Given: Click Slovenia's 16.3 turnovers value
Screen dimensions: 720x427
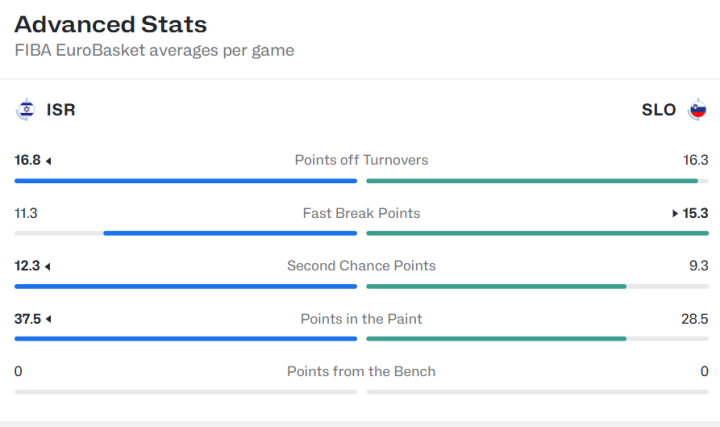Looking at the screenshot, I should (695, 160).
